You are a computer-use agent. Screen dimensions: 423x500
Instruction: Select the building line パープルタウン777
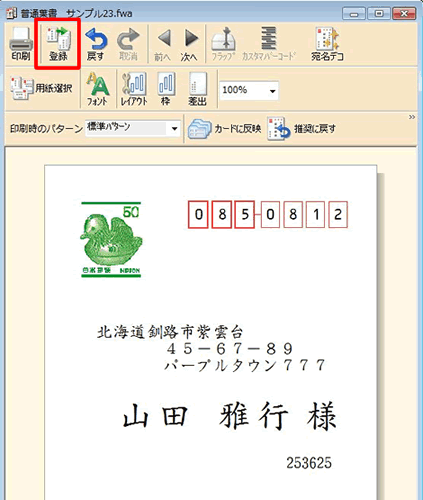(x=245, y=365)
